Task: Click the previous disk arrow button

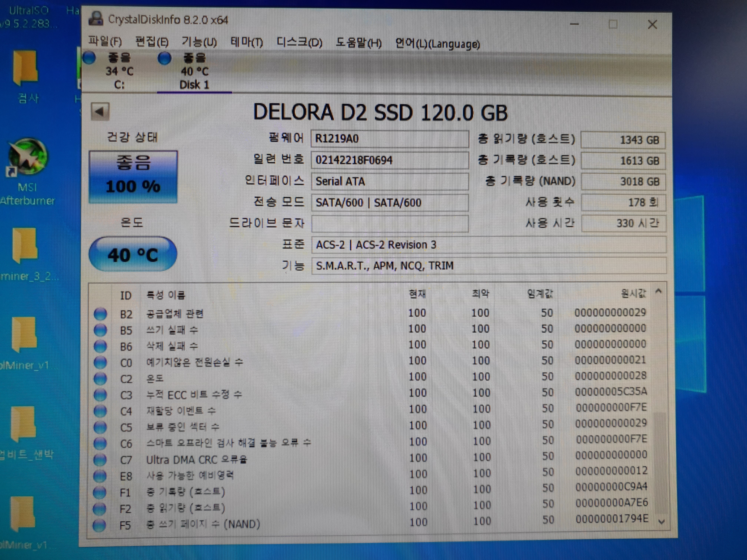Action: (100, 111)
